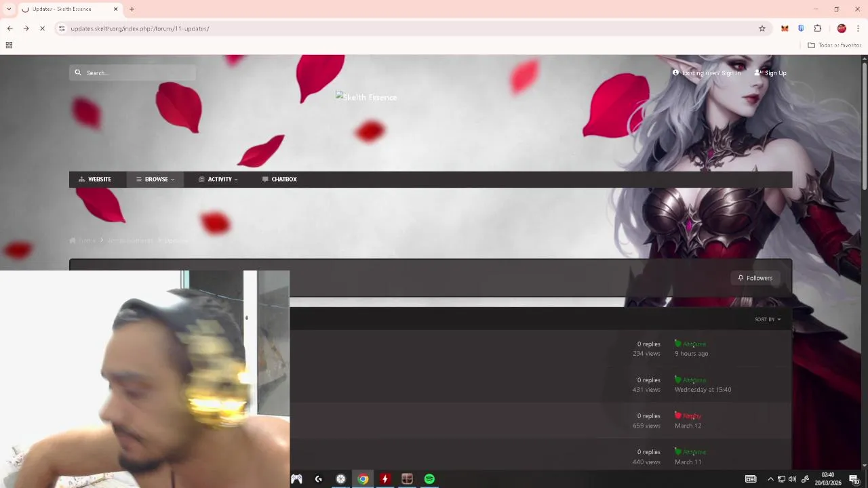Click the '9 hours ago' timestamp
This screenshot has width=868, height=488.
click(691, 353)
